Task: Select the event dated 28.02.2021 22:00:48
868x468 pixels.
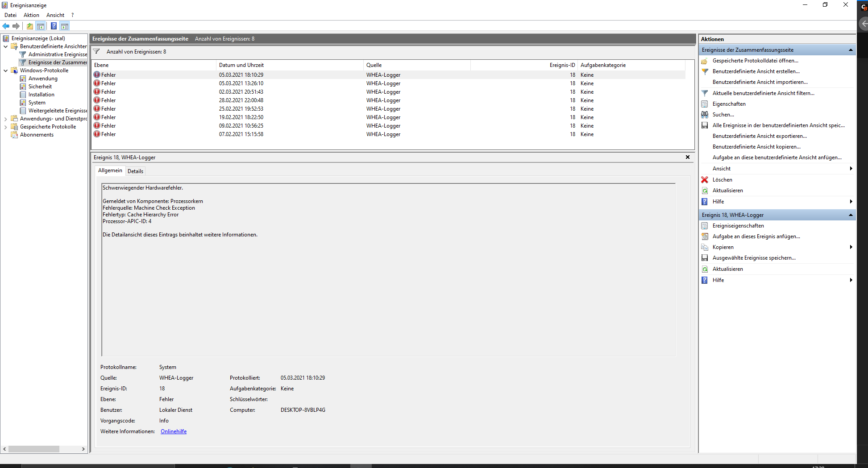Action: coord(388,100)
